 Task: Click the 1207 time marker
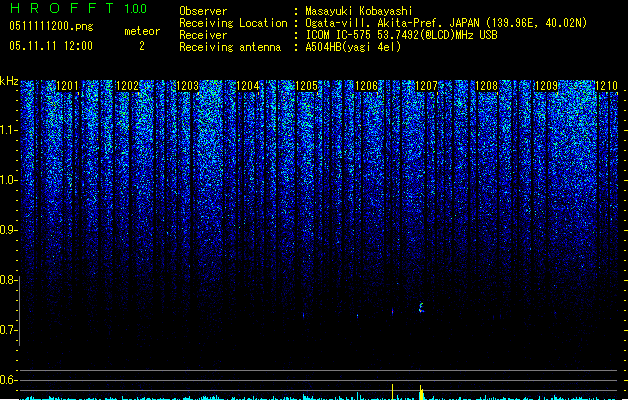coord(426,86)
